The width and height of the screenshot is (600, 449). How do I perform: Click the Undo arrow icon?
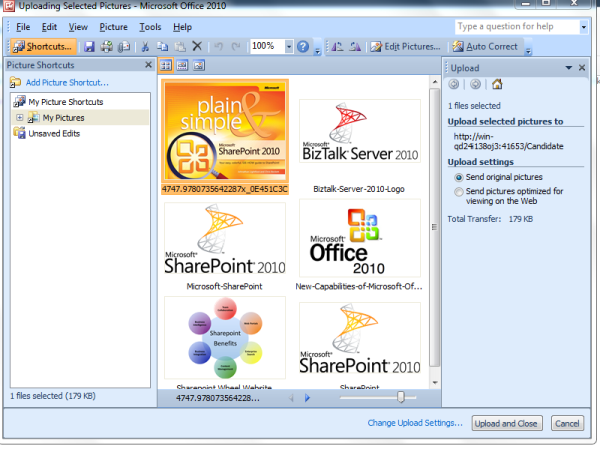coord(218,47)
